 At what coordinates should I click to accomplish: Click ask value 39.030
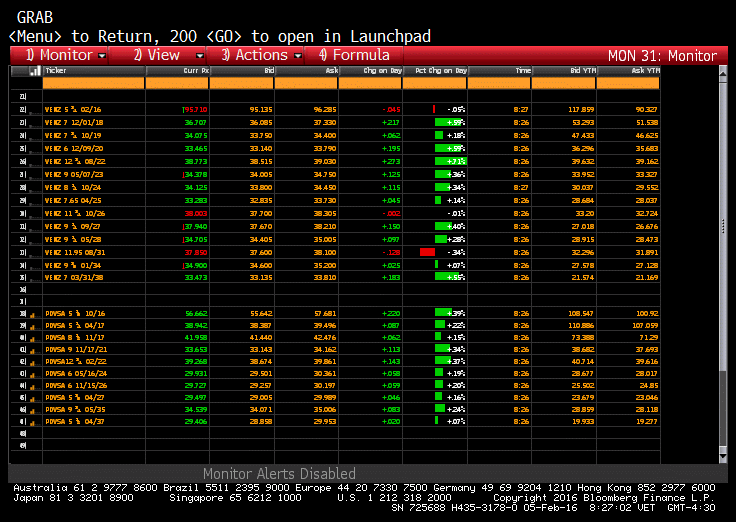click(325, 161)
